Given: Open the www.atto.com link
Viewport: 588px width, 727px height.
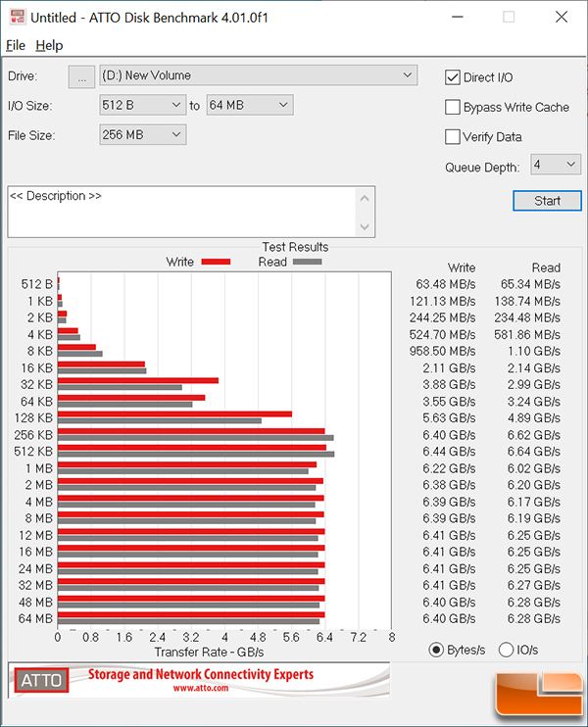Looking at the screenshot, I should point(201,688).
